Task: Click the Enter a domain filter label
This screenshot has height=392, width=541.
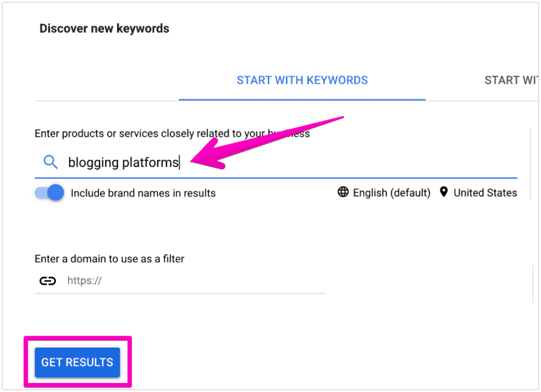Action: pos(109,258)
